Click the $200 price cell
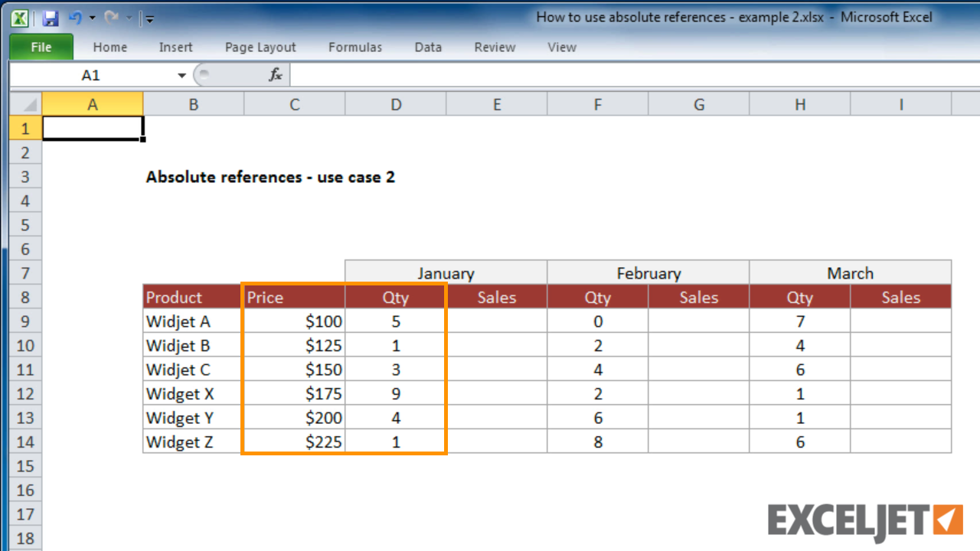 [x=295, y=418]
